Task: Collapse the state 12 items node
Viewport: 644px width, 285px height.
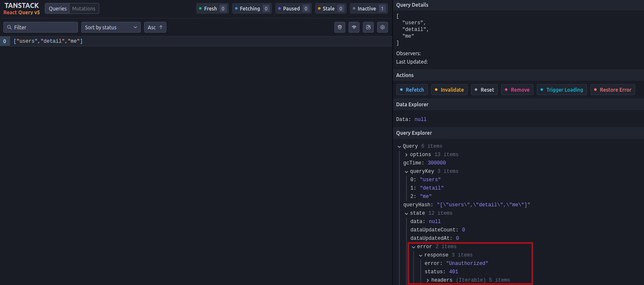Action: click(x=428, y=213)
